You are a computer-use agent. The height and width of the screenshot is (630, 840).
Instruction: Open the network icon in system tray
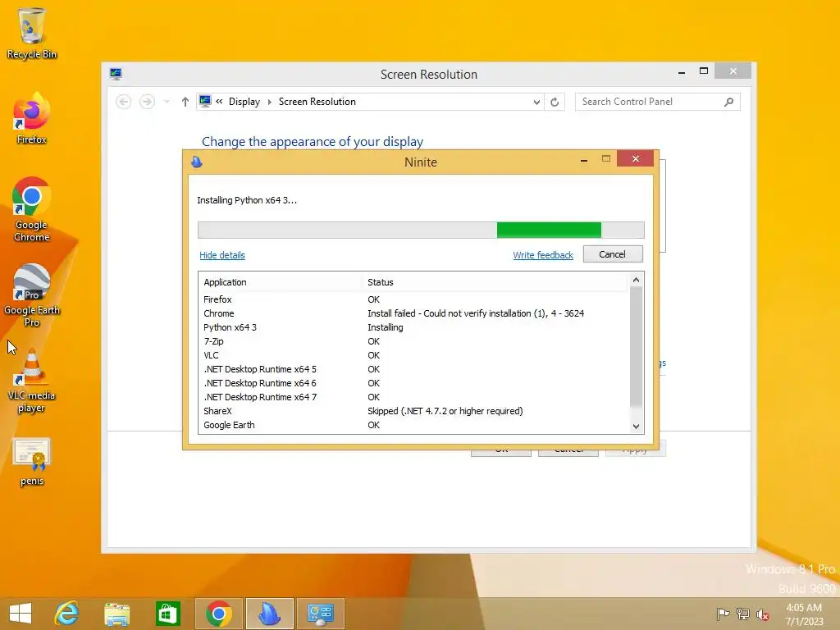pyautogui.click(x=742, y=614)
